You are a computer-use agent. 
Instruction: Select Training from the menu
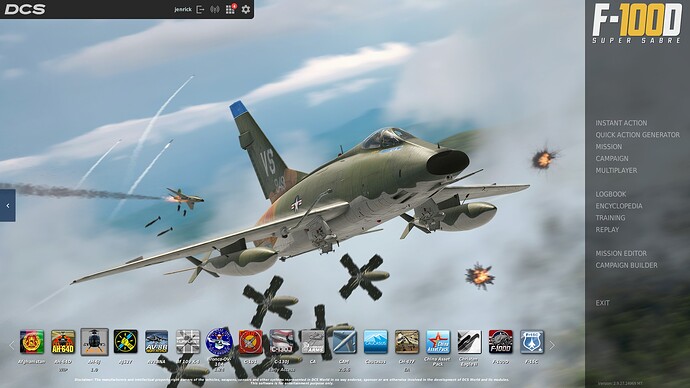[x=610, y=218]
